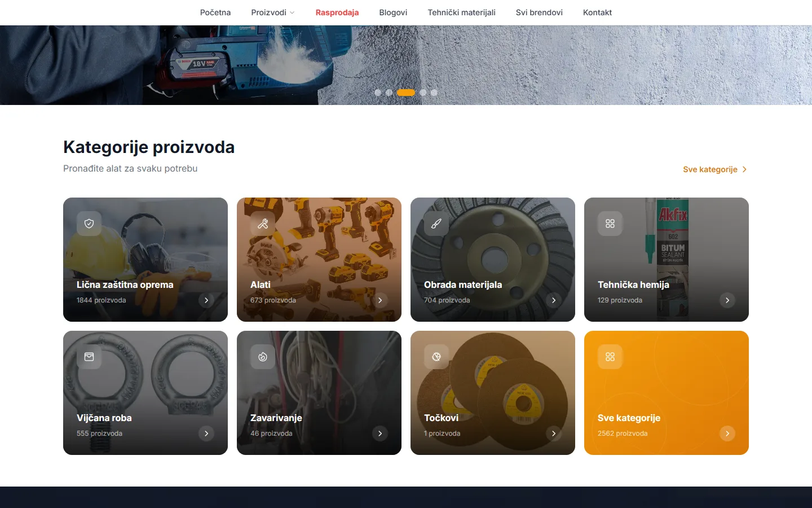Open Svi brendovi in navigation
Image resolution: width=812 pixels, height=508 pixels.
(x=539, y=12)
